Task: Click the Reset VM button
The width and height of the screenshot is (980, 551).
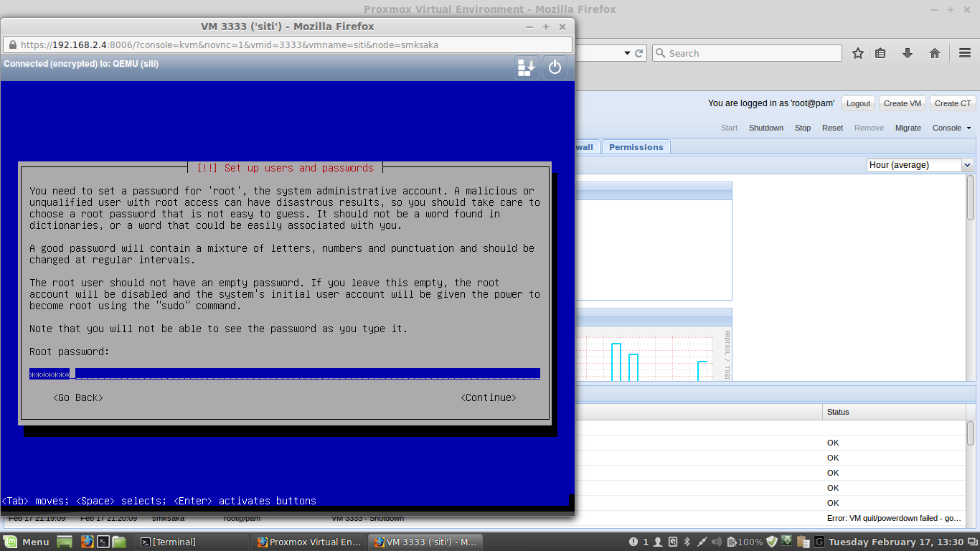Action: pyautogui.click(x=832, y=128)
